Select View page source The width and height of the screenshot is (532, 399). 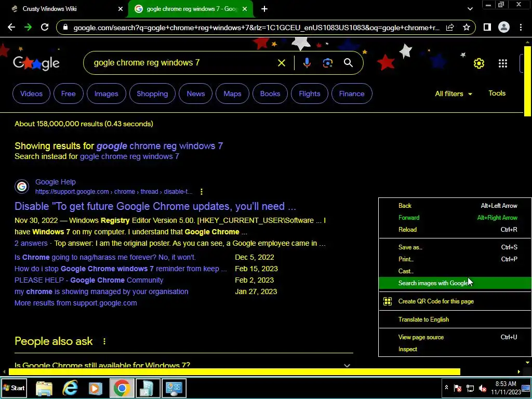tap(455, 337)
